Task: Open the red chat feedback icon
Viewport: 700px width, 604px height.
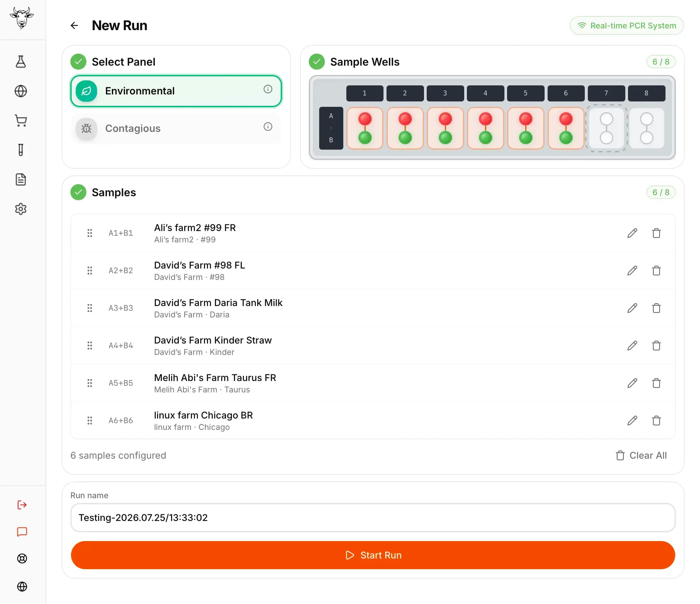Action: (x=22, y=532)
